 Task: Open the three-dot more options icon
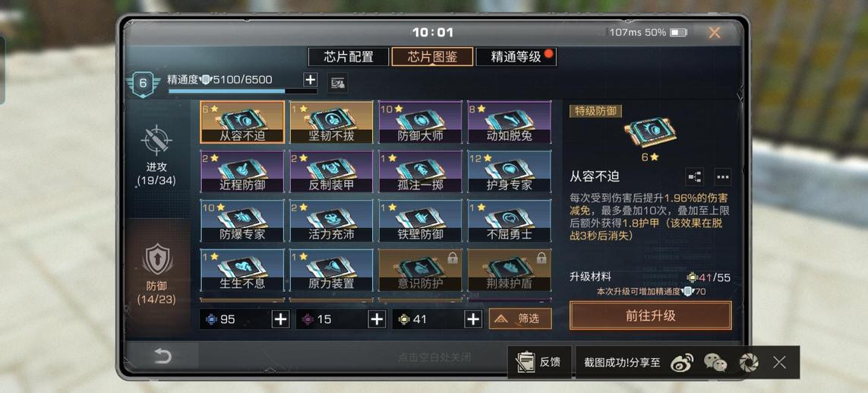tap(722, 177)
